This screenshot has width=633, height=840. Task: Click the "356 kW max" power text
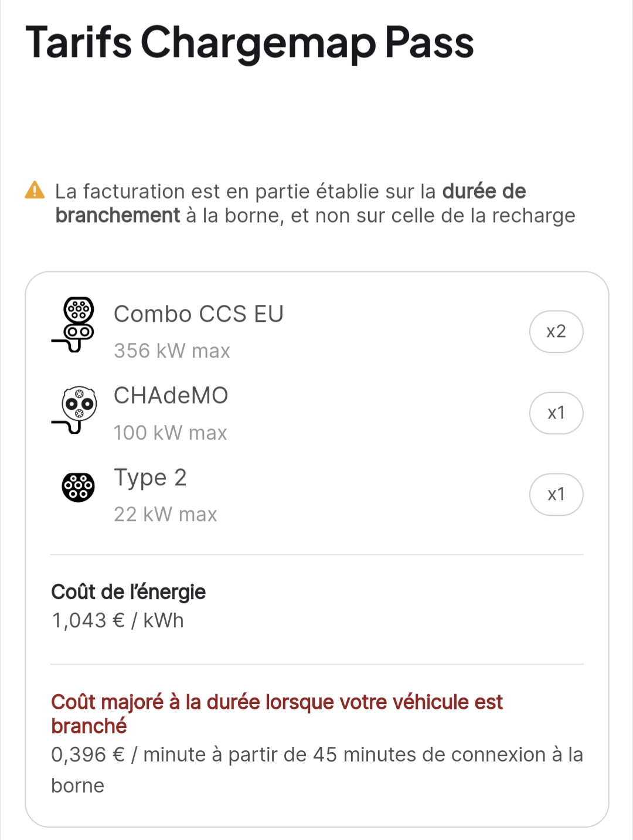(172, 351)
